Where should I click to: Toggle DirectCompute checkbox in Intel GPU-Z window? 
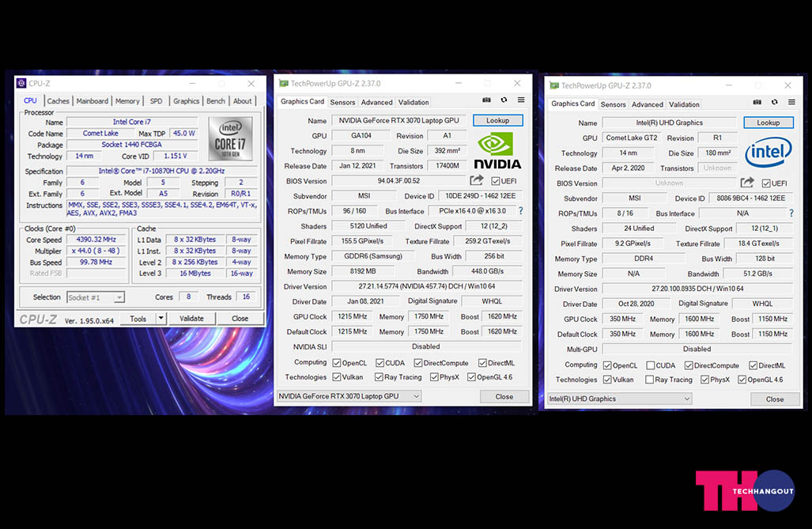click(689, 366)
